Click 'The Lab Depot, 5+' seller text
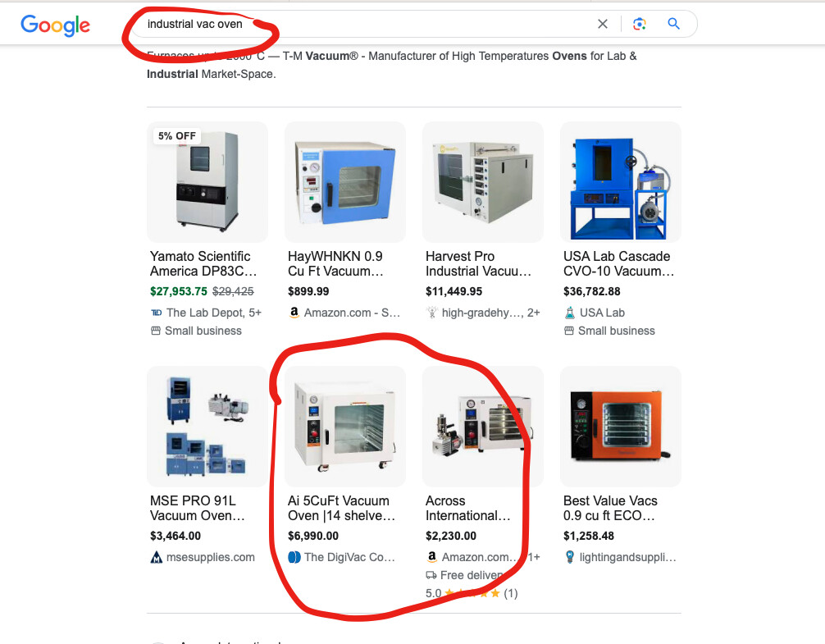825x644 pixels. click(213, 313)
